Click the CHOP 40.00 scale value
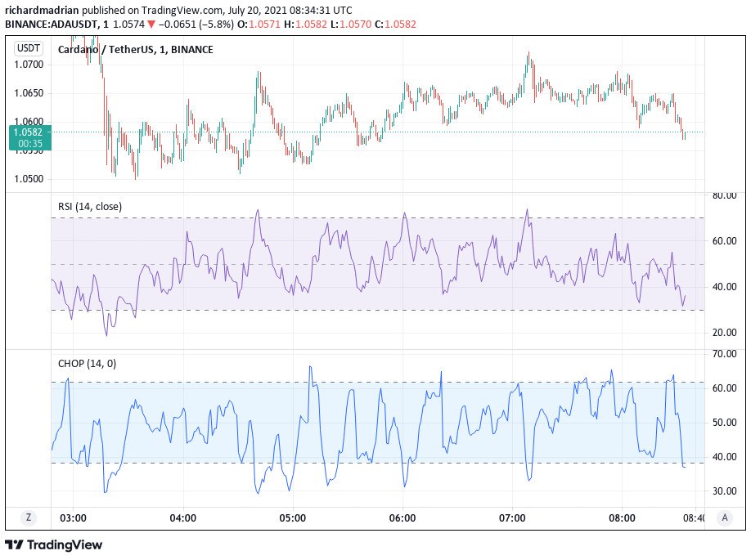The height and width of the screenshot is (560, 751). pyautogui.click(x=724, y=457)
